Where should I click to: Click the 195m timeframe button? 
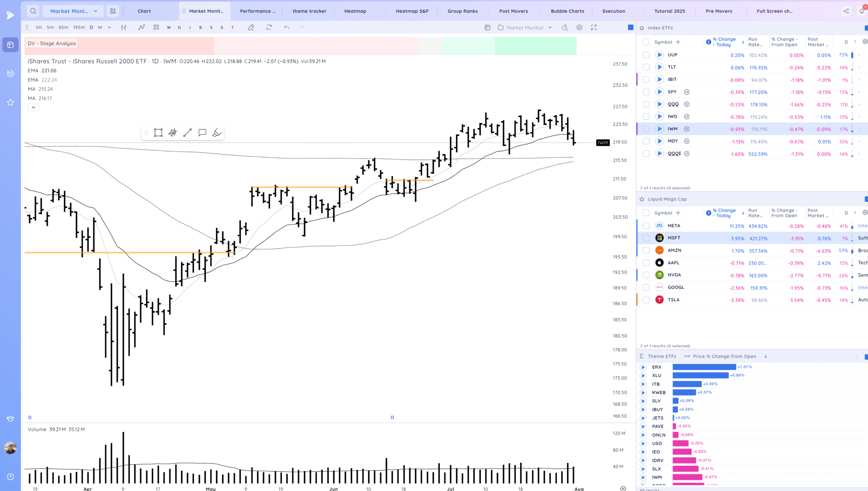coord(79,27)
